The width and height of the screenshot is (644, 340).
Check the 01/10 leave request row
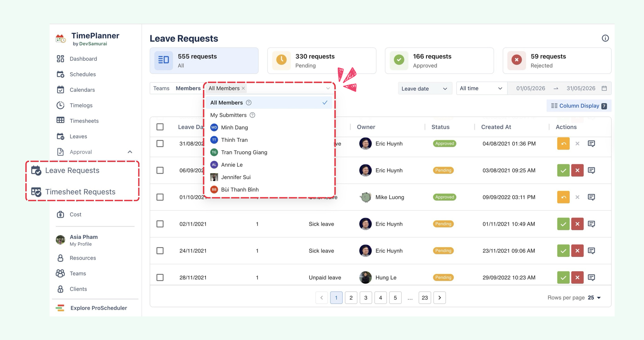pyautogui.click(x=160, y=197)
